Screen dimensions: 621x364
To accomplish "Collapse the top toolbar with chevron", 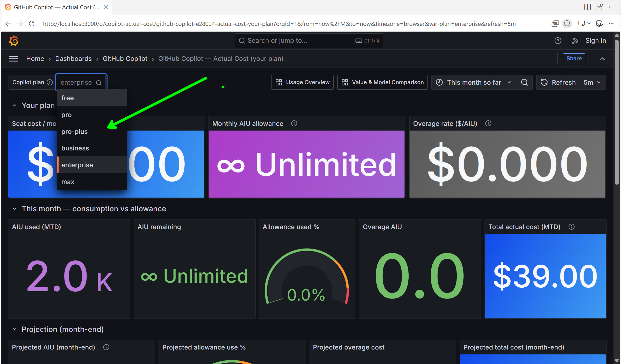I will (x=602, y=59).
